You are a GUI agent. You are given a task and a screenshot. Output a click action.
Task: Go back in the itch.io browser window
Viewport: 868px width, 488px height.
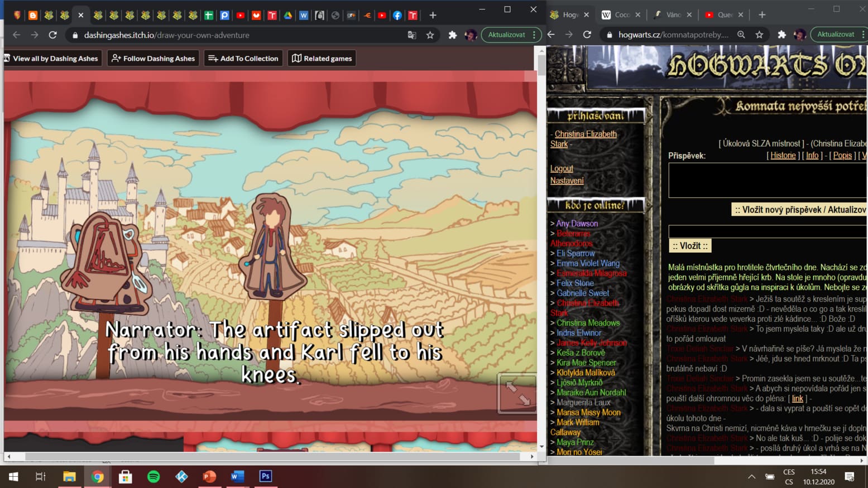tap(16, 35)
